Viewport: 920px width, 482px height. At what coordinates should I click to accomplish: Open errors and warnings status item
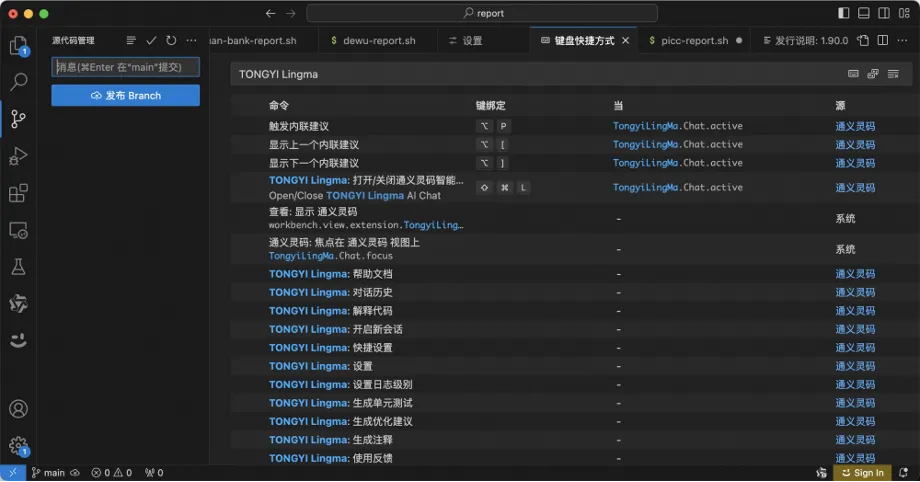pyautogui.click(x=111, y=473)
